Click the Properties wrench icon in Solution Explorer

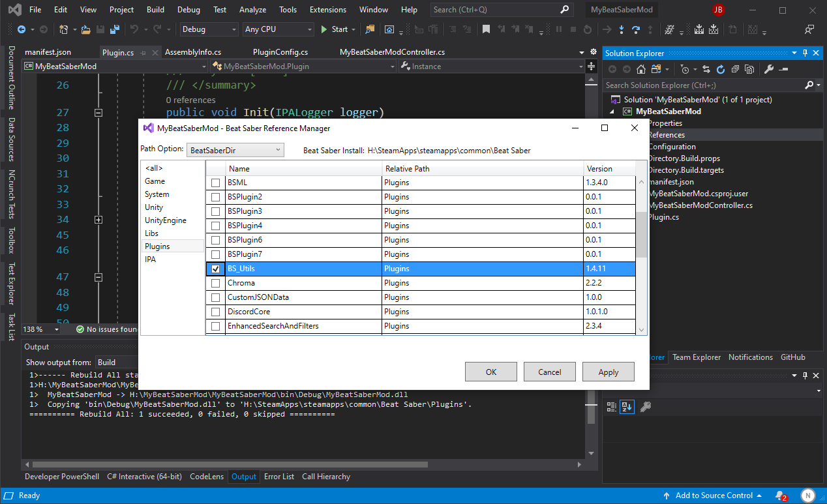tap(769, 69)
